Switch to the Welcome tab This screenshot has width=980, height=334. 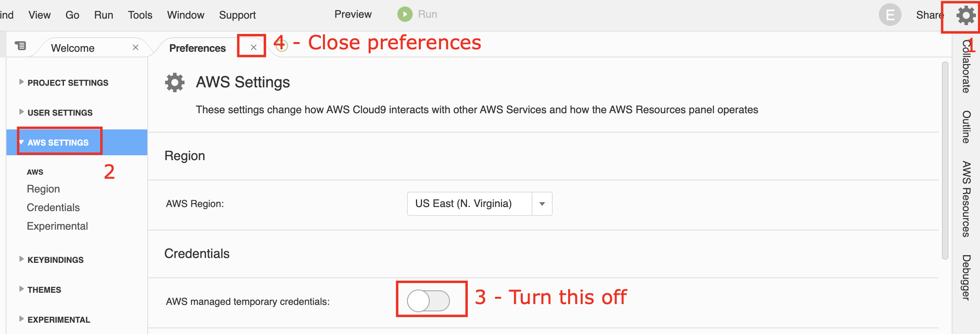pyautogui.click(x=73, y=48)
